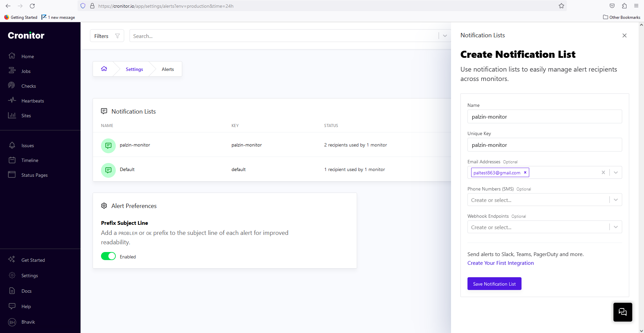
Task: Expand the Email Addresses dropdown arrow
Action: click(x=616, y=172)
